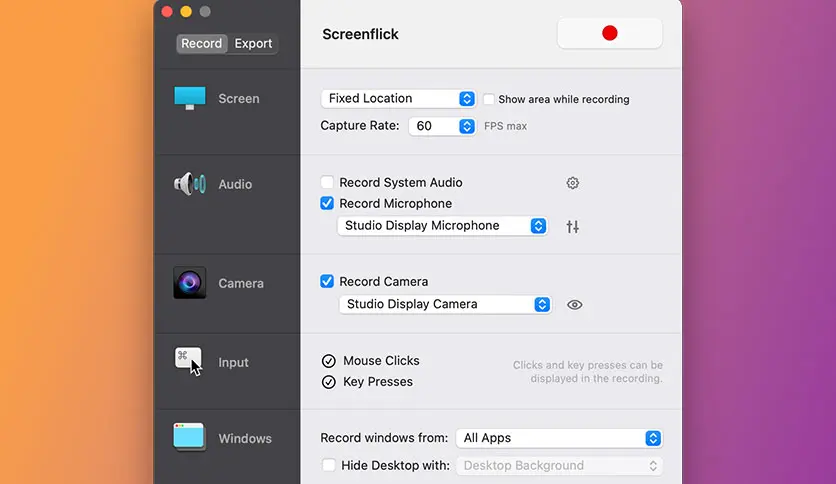Click the Record windows from label

click(x=384, y=438)
